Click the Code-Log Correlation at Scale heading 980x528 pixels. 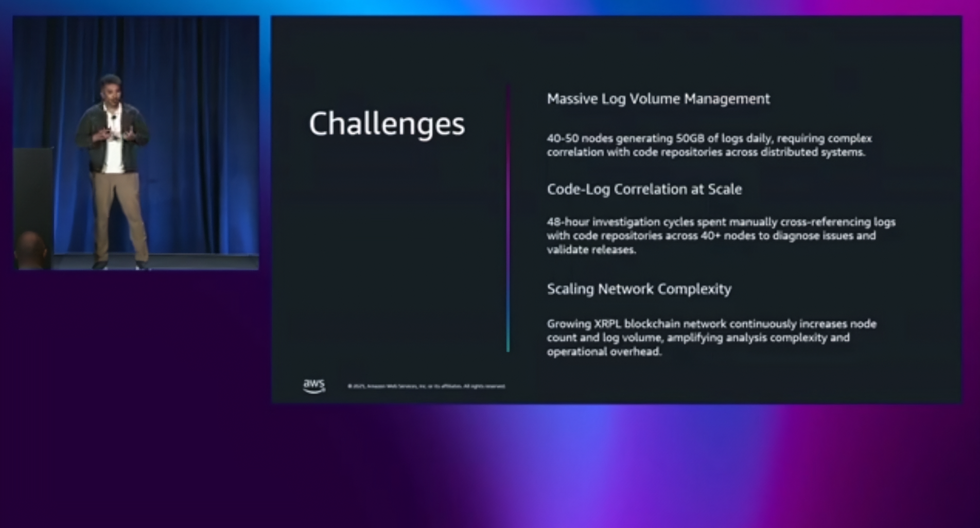[644, 189]
